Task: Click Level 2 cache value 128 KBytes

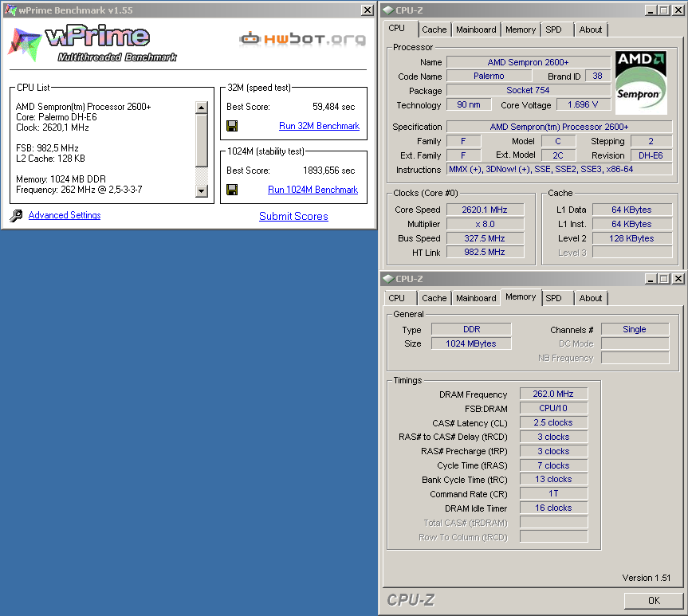Action: (632, 238)
